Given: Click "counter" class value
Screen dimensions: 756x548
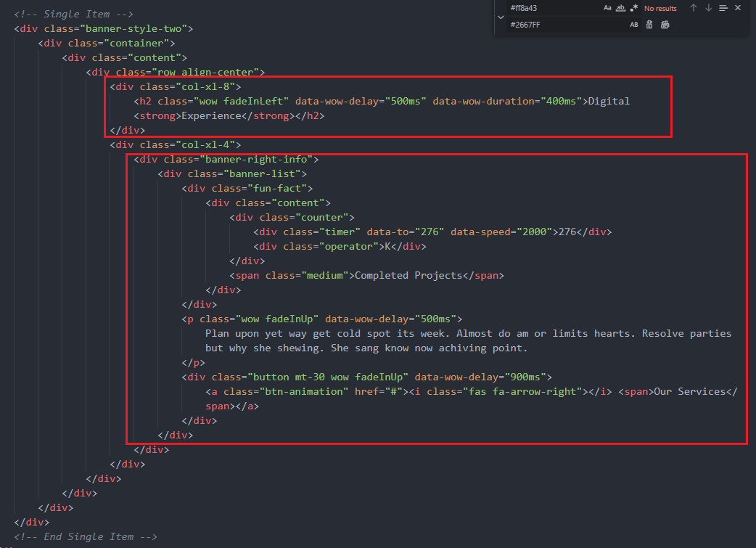Looking at the screenshot, I should [322, 217].
